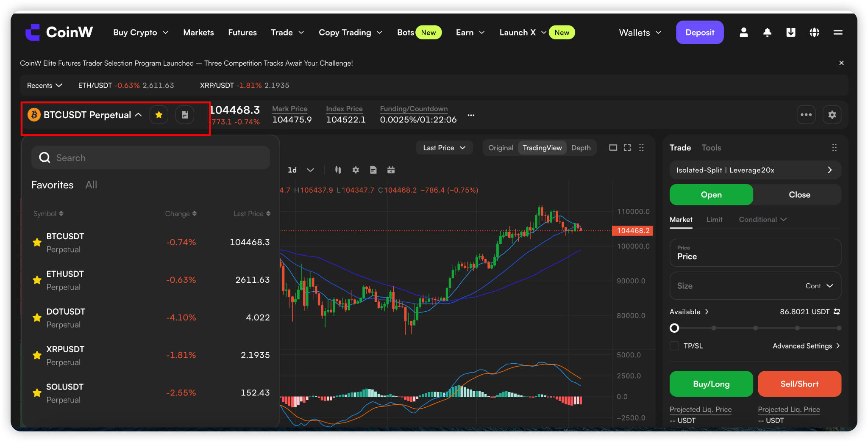Image resolution: width=868 pixels, height=442 pixels.
Task: Switch to the All symbols tab
Action: (91, 185)
